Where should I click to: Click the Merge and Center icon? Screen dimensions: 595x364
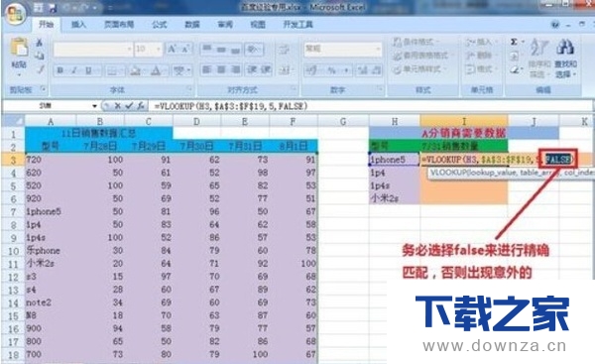(285, 69)
